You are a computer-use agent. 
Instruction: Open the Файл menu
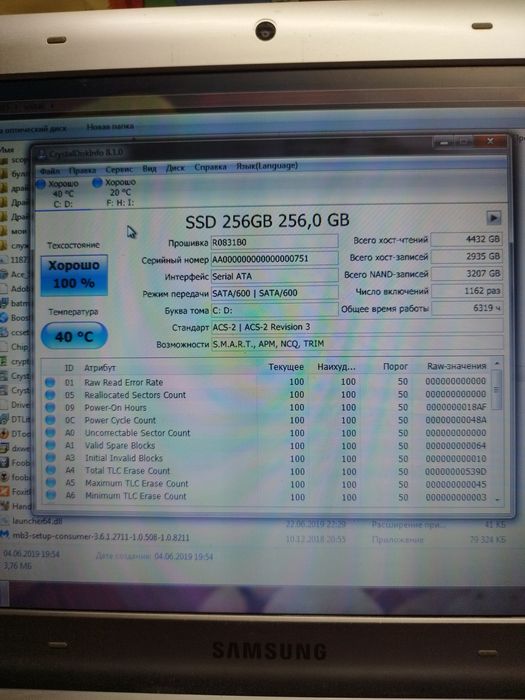click(50, 171)
